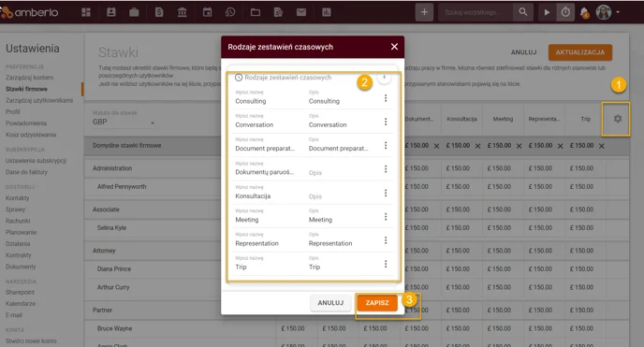Open options menu for Representation row
The height and width of the screenshot is (347, 644).
386,240
